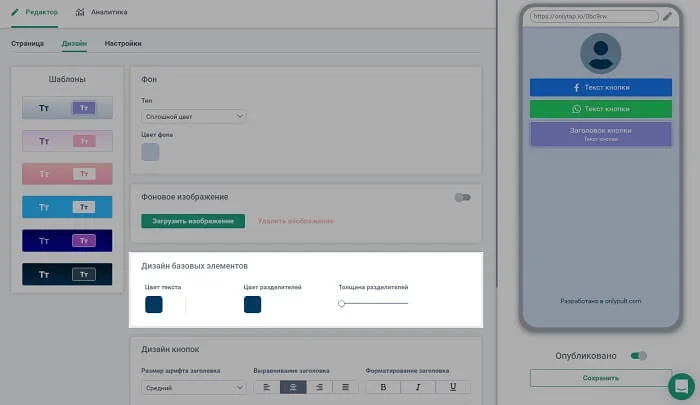The height and width of the screenshot is (405, 700).
Task: Align the button title to the left
Action: [266, 387]
